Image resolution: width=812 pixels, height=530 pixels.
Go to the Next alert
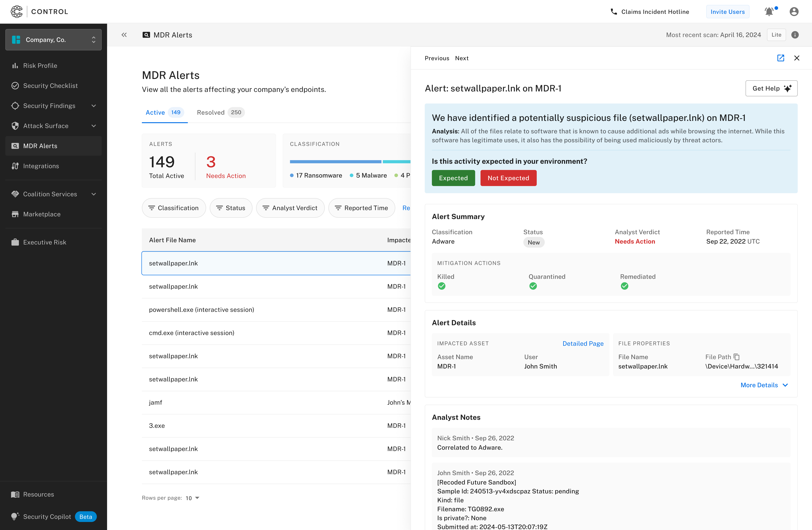[462, 58]
